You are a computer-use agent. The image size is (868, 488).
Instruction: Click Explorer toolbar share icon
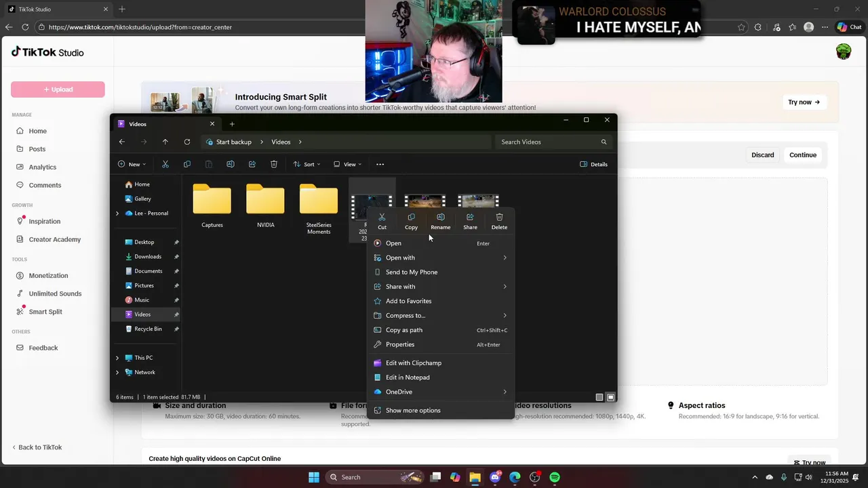(x=252, y=164)
